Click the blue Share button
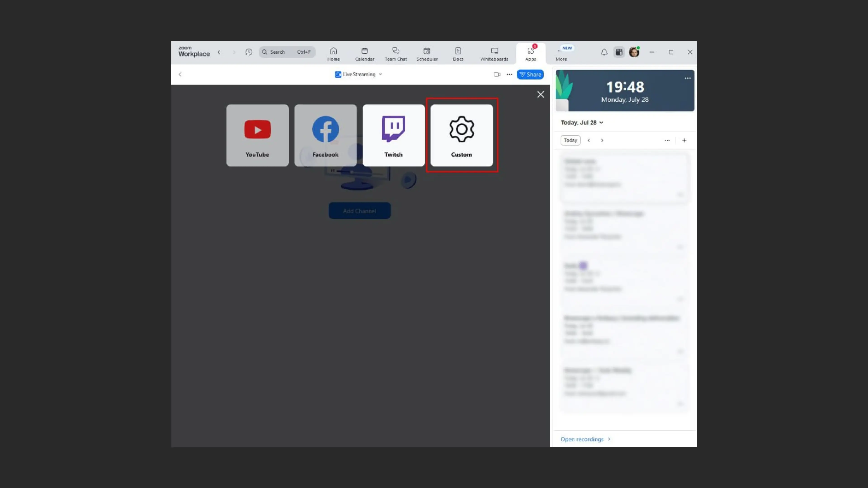 pyautogui.click(x=530, y=74)
